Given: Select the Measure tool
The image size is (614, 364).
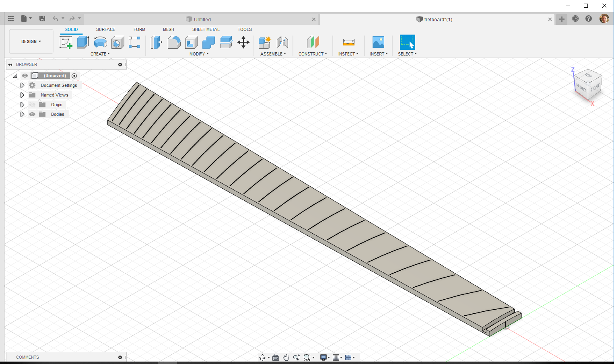Looking at the screenshot, I should (x=348, y=42).
